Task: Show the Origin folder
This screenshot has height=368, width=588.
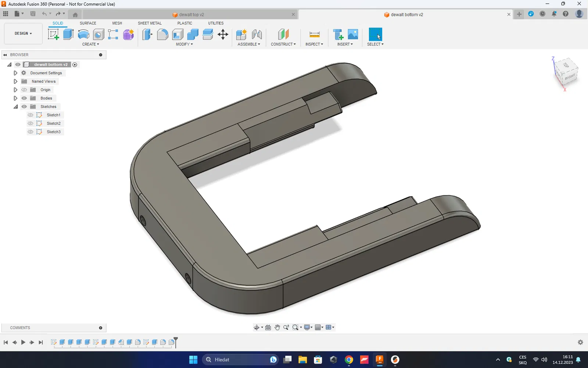Action: [24, 90]
